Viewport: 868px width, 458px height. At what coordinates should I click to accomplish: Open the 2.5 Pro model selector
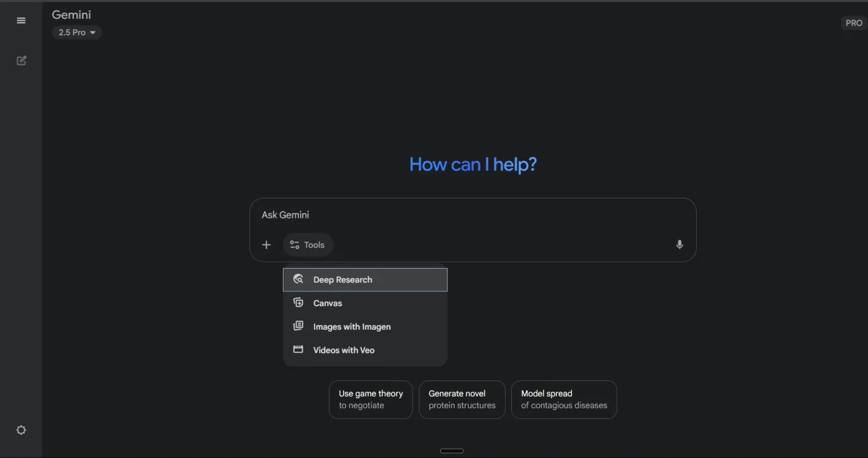[x=72, y=32]
